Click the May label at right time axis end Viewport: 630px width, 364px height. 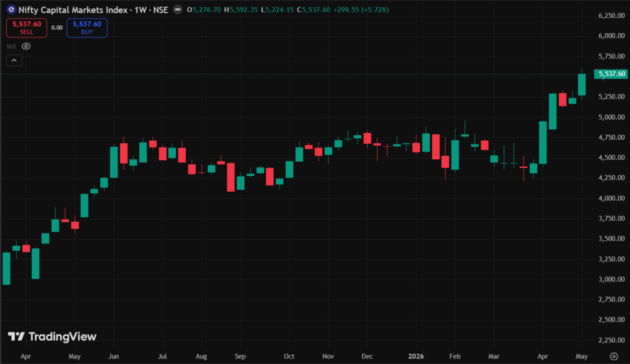(581, 356)
